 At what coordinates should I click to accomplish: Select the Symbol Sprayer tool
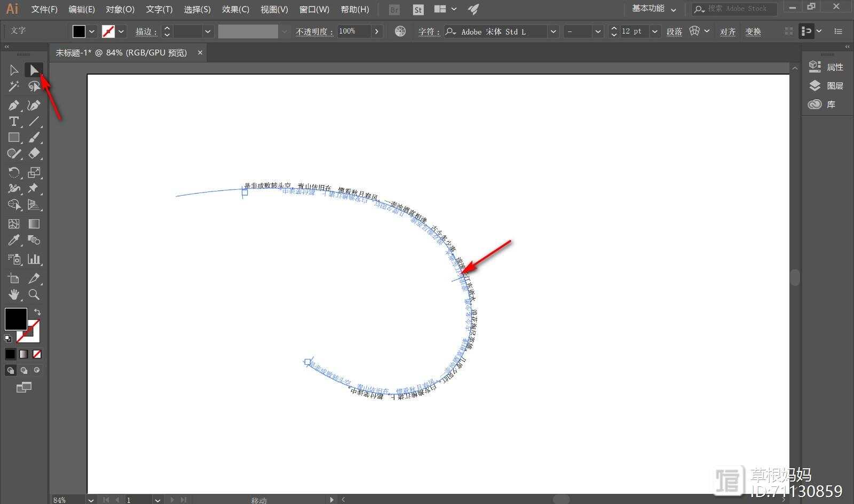click(x=14, y=259)
